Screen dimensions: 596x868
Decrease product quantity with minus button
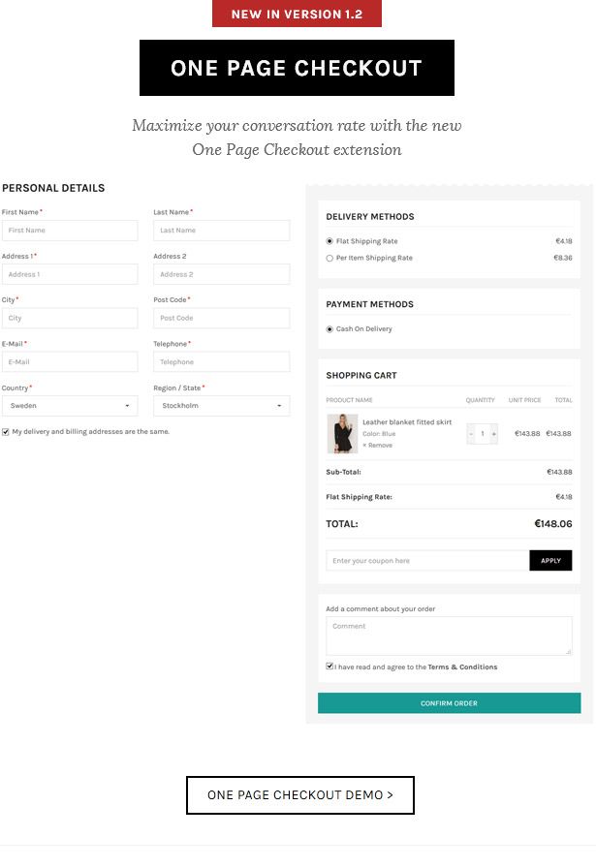pyautogui.click(x=471, y=434)
